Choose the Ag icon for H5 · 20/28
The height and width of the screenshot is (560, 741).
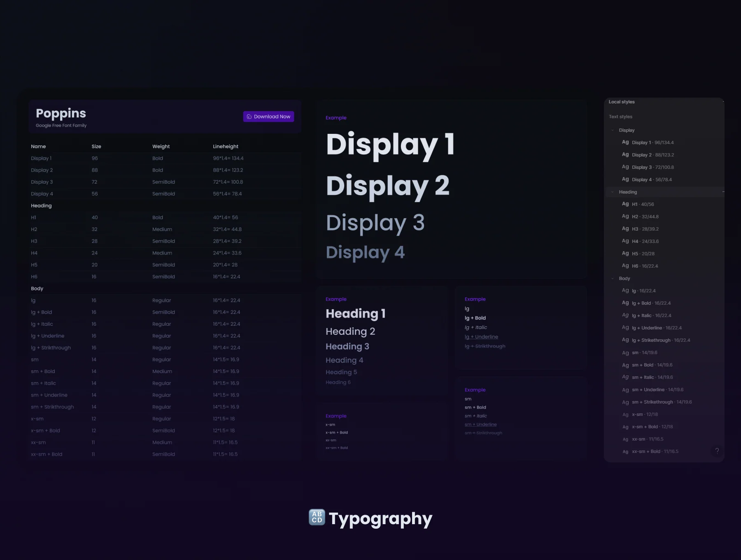click(625, 253)
